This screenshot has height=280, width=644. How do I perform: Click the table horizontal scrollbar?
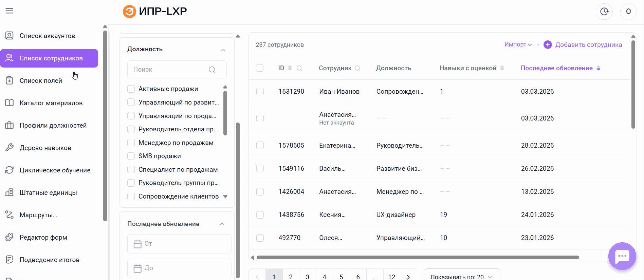tap(418, 258)
